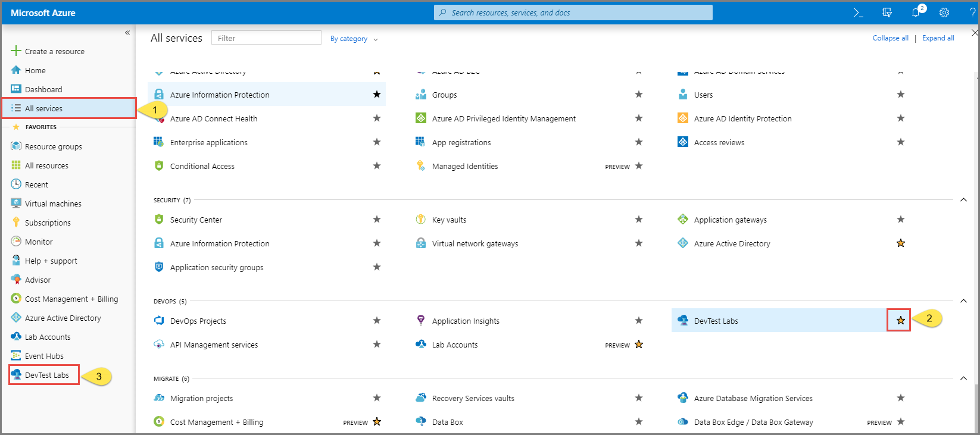The height and width of the screenshot is (435, 980).
Task: Collapse the Security section
Action: click(x=963, y=200)
